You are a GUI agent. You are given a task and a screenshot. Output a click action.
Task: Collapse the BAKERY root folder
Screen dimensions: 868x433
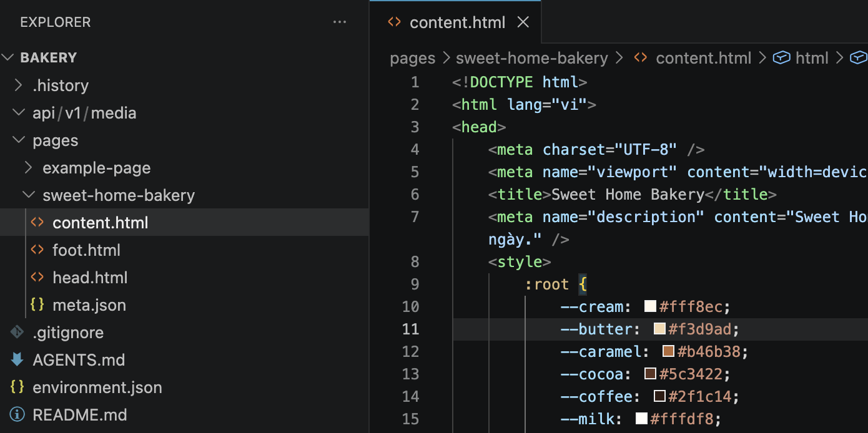(7, 57)
